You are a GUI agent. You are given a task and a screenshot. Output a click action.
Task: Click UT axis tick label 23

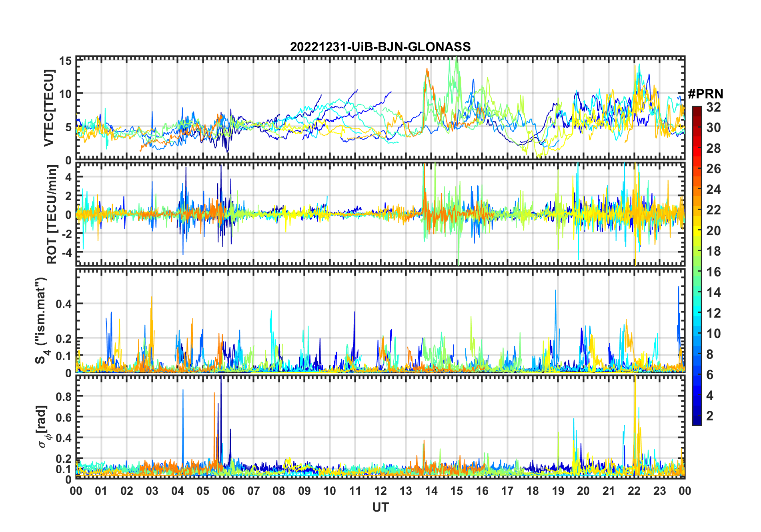(x=659, y=491)
